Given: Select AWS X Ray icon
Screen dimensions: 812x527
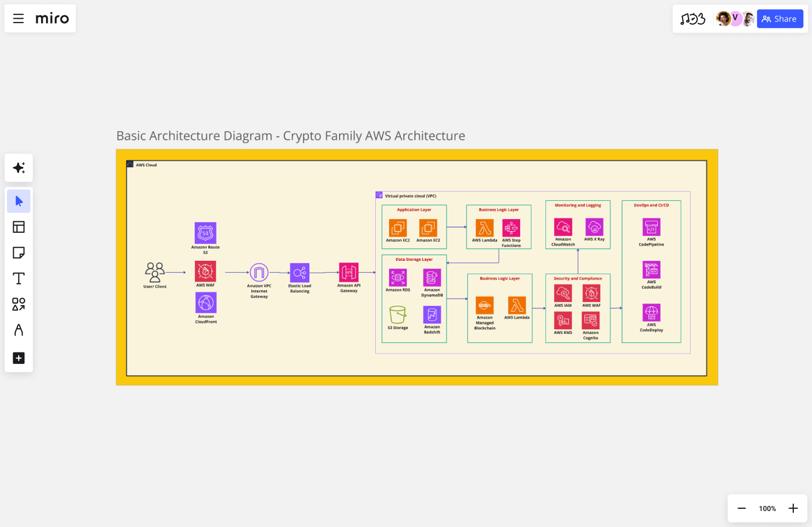Looking at the screenshot, I should 594,227.
